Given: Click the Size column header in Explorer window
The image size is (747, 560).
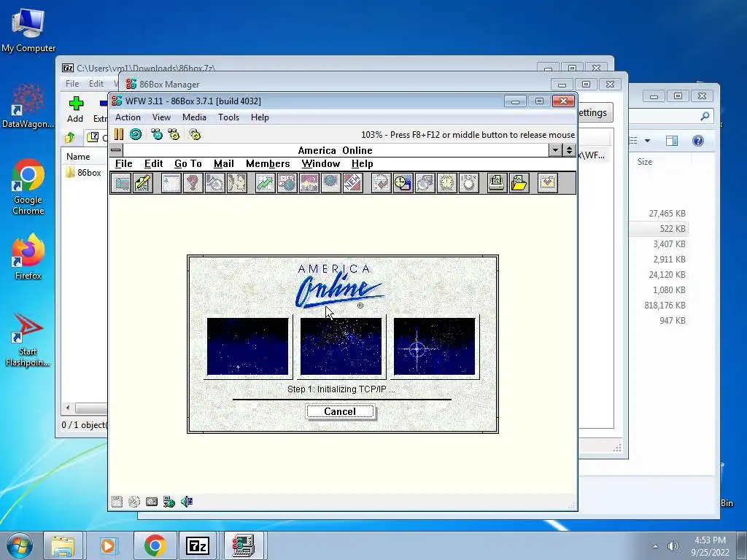Looking at the screenshot, I should tap(645, 162).
